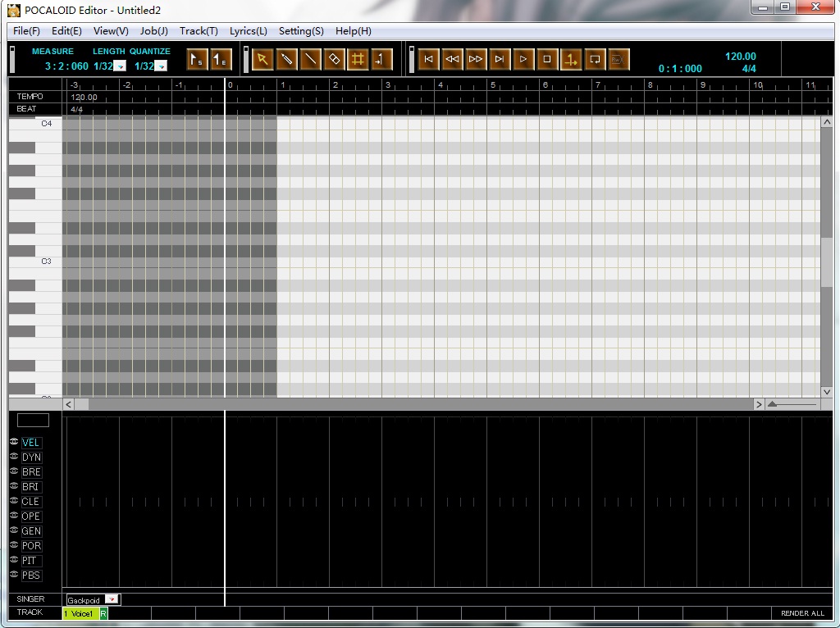
Task: Toggle the eye icon beside PIT
Action: pyautogui.click(x=14, y=559)
